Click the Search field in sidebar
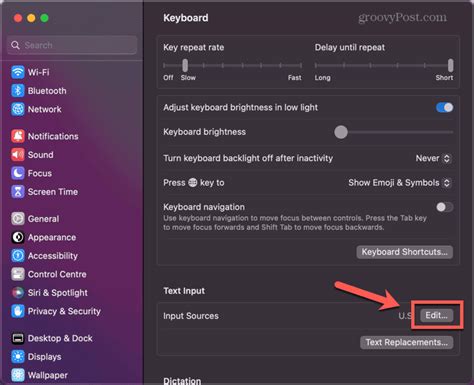The height and width of the screenshot is (385, 474). tap(72, 45)
